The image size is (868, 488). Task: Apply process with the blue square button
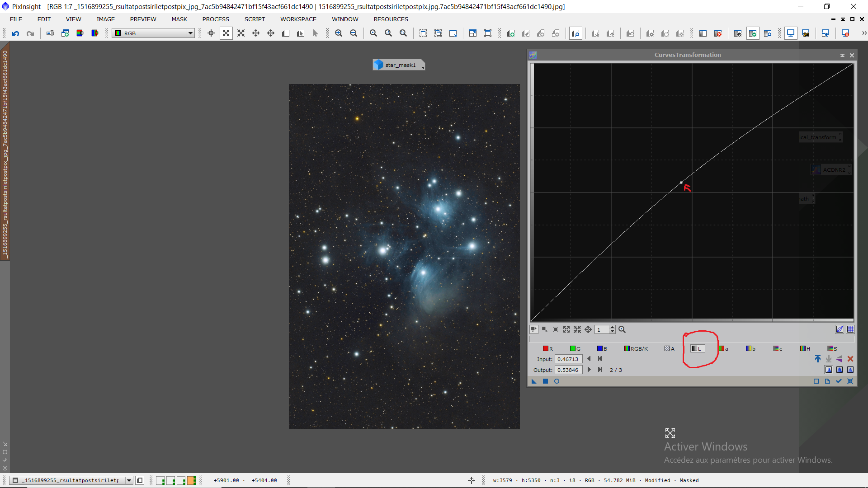point(545,381)
